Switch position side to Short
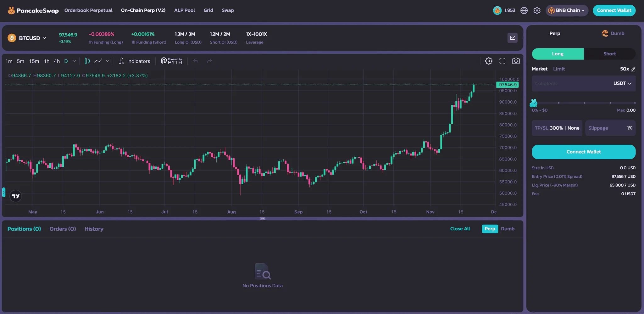This screenshot has height=314, width=644. pos(609,54)
